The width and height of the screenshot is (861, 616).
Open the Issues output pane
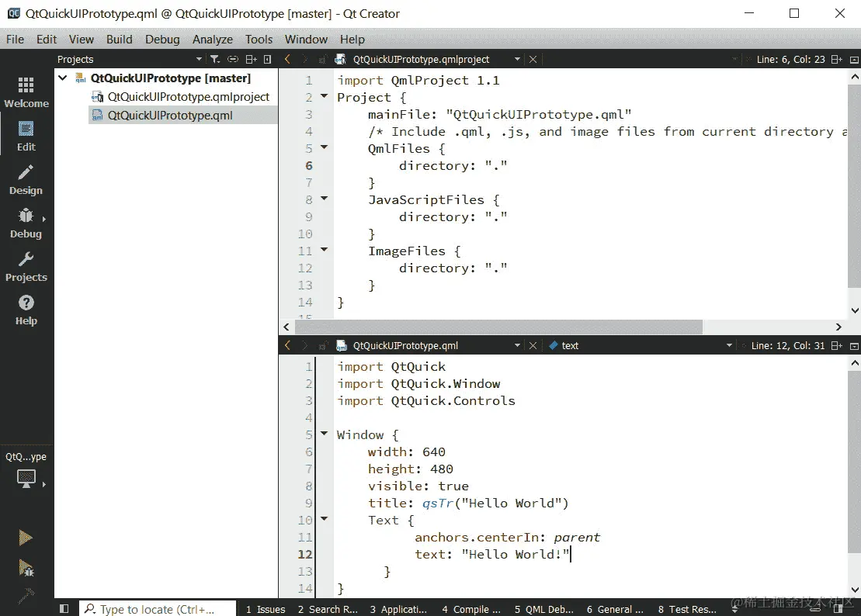(x=266, y=609)
